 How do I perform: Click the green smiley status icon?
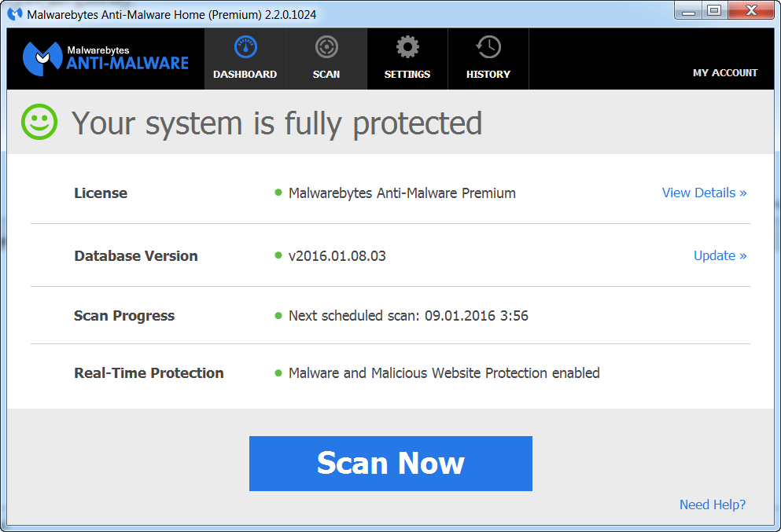click(39, 123)
